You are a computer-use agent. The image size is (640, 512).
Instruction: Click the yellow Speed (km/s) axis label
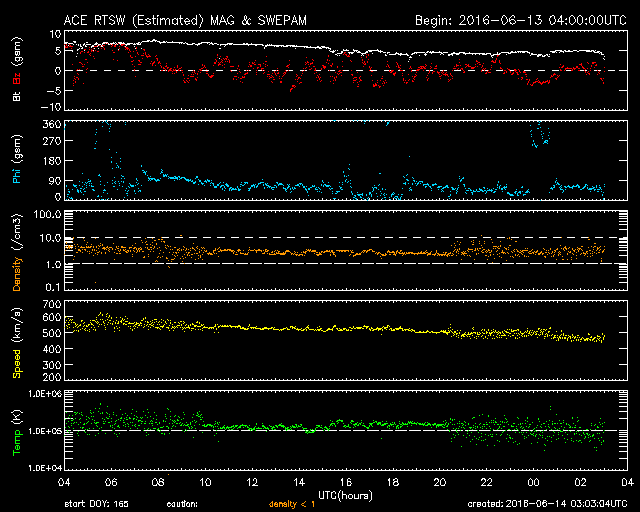[x=17, y=340]
